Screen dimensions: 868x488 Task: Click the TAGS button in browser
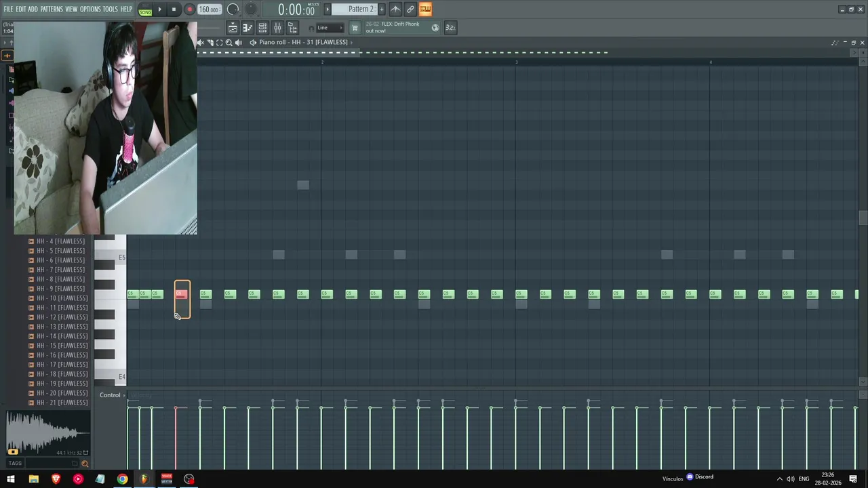[x=15, y=464]
